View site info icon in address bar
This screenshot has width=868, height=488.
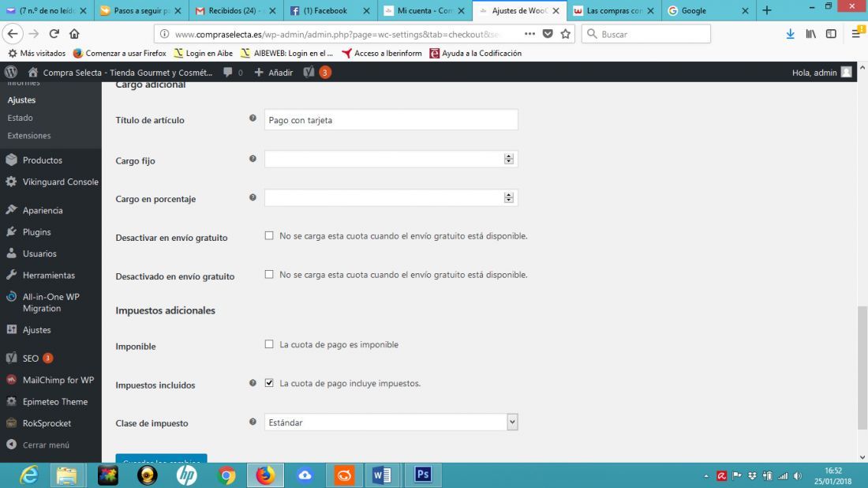(x=164, y=34)
